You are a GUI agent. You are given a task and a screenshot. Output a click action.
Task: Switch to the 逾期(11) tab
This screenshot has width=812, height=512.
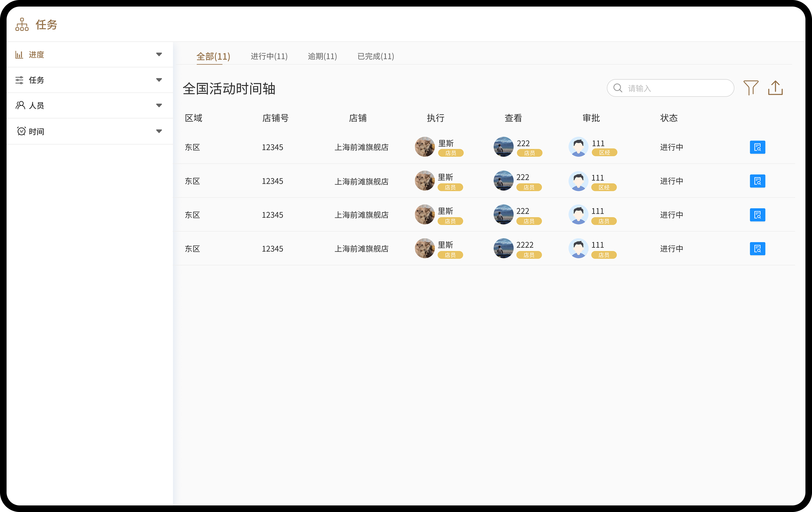click(322, 56)
